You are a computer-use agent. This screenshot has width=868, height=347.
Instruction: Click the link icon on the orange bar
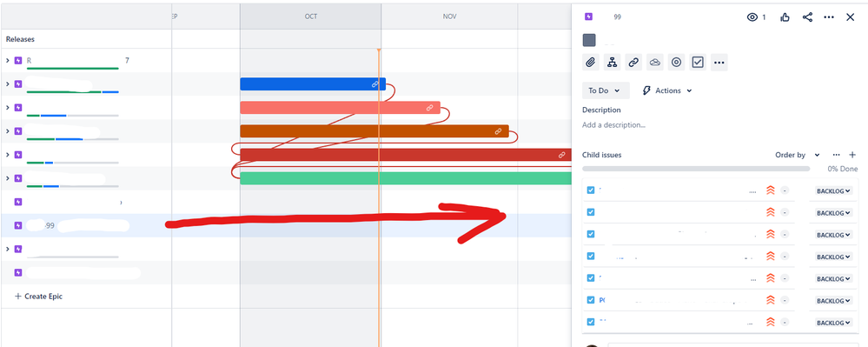[498, 131]
